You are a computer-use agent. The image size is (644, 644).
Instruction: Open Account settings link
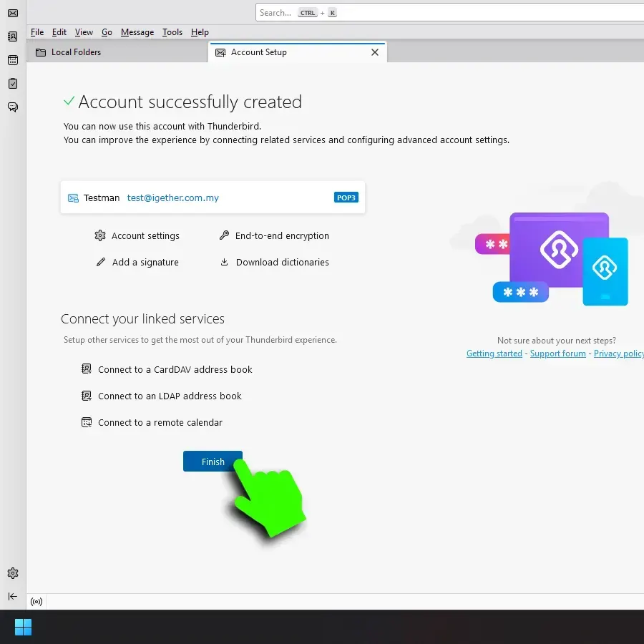(x=145, y=236)
